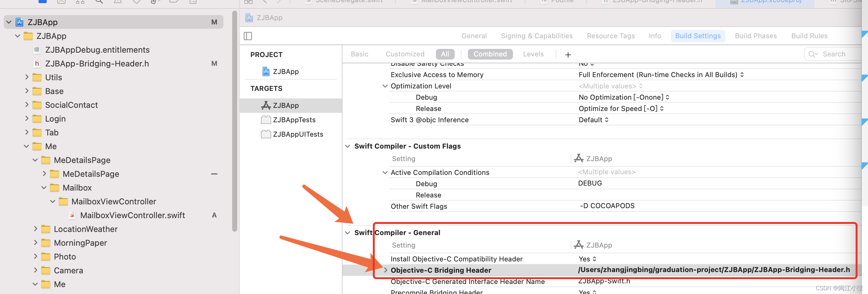Expand the Login folder
This screenshot has width=868, height=294.
click(27, 119)
